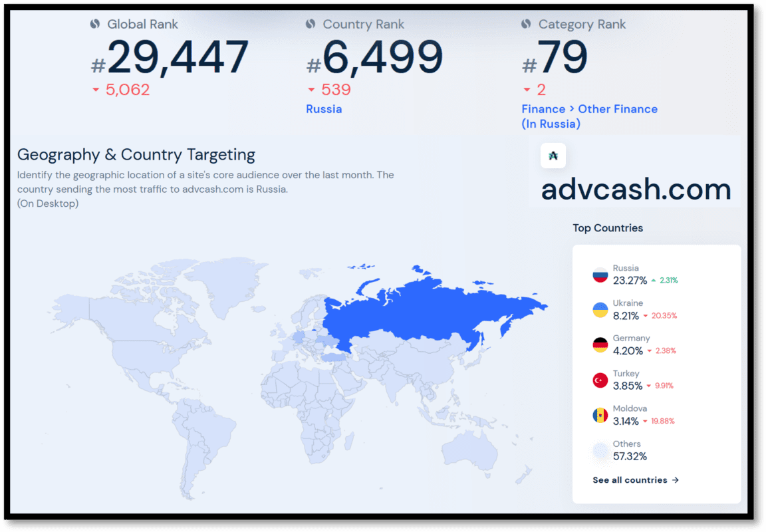Click the country rank change 539
This screenshot has width=766, height=532.
tap(336, 90)
